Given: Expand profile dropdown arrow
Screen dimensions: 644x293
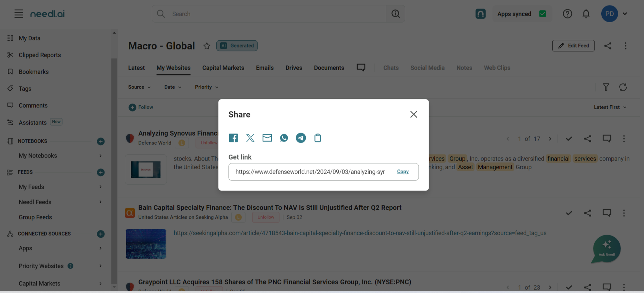Looking at the screenshot, I should 625,14.
